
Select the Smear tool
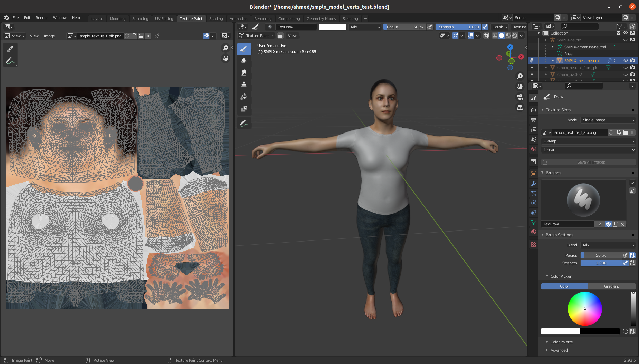click(244, 72)
